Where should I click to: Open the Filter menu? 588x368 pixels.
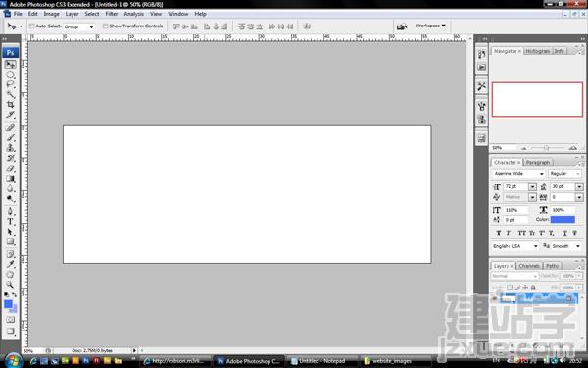pos(112,14)
